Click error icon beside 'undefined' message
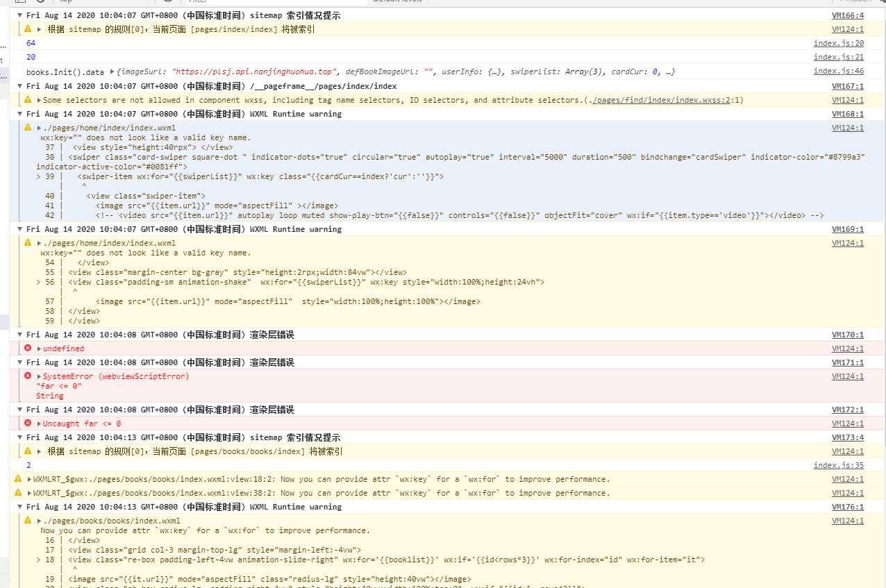The image size is (886, 588). click(28, 348)
